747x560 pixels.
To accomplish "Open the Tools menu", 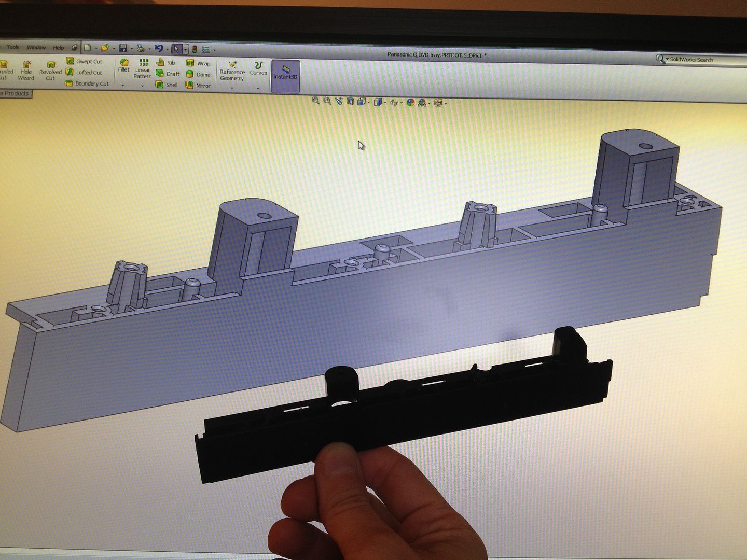I will (x=13, y=47).
